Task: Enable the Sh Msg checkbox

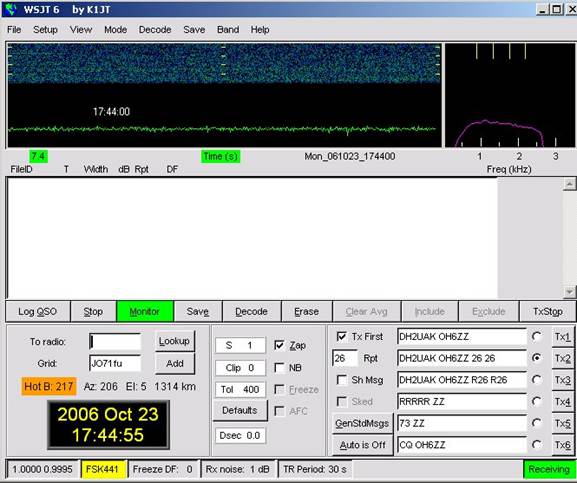Action: [x=342, y=380]
